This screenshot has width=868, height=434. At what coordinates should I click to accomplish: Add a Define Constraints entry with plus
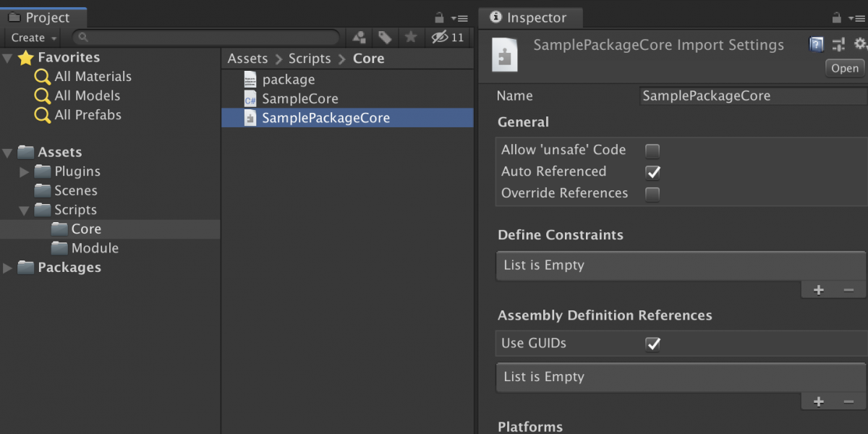pos(818,290)
